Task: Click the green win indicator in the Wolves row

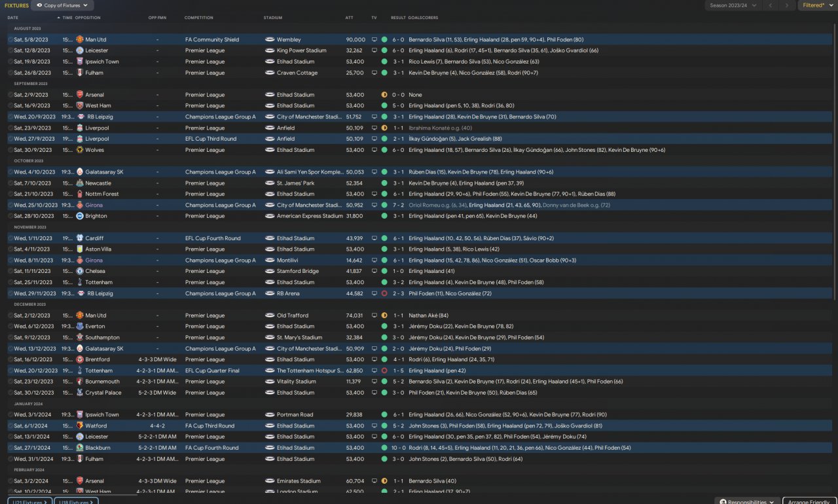Action: (384, 150)
